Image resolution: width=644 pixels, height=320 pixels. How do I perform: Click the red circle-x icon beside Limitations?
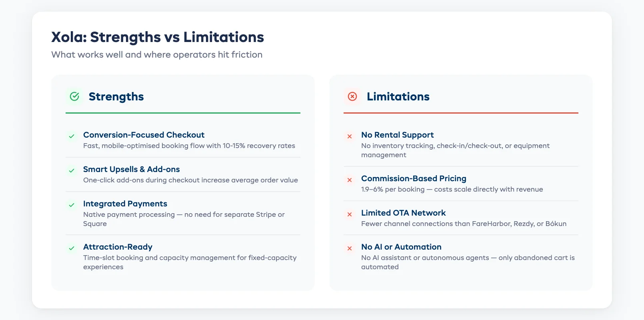[x=352, y=96]
